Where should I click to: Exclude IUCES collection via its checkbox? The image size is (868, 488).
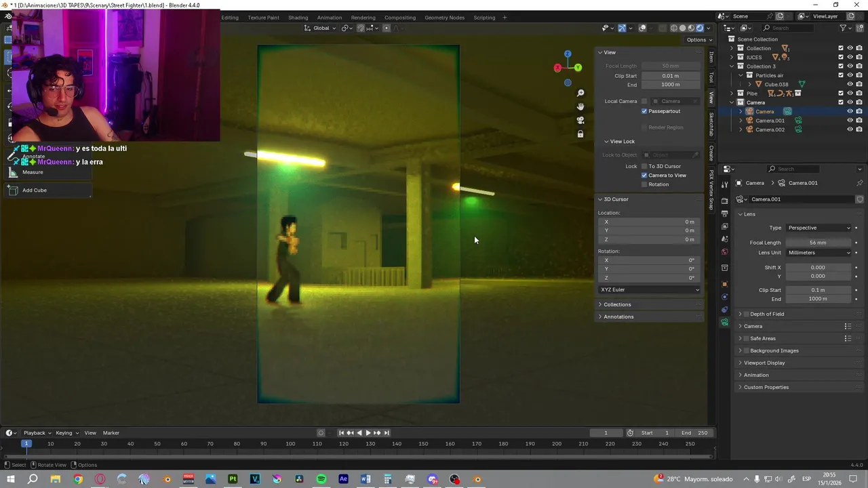point(841,57)
